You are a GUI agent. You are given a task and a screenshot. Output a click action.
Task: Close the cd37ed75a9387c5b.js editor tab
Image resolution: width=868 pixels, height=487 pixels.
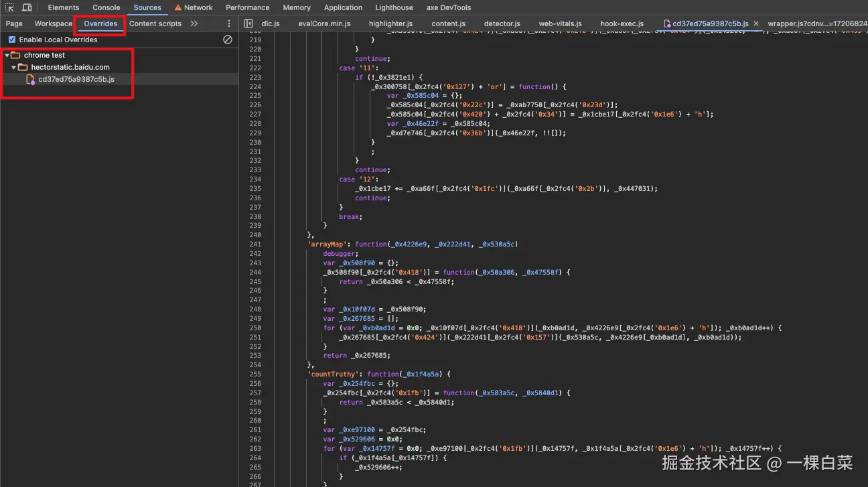pos(756,23)
